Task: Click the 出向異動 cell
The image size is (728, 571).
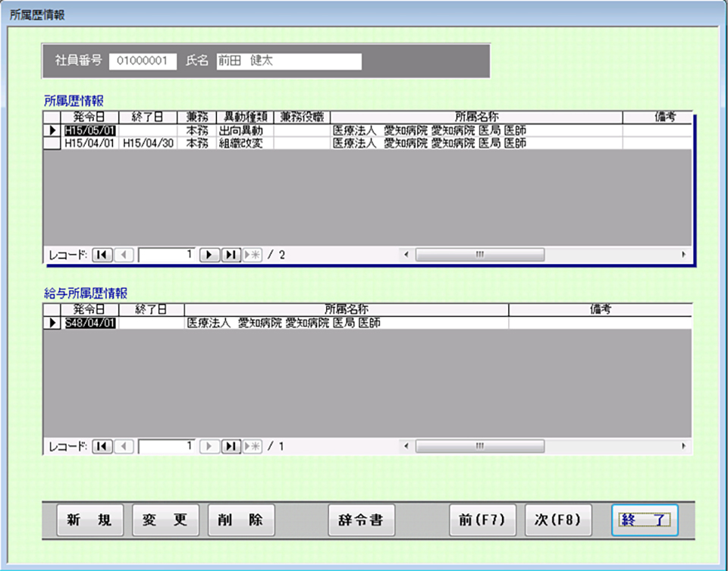Action: pyautogui.click(x=245, y=130)
